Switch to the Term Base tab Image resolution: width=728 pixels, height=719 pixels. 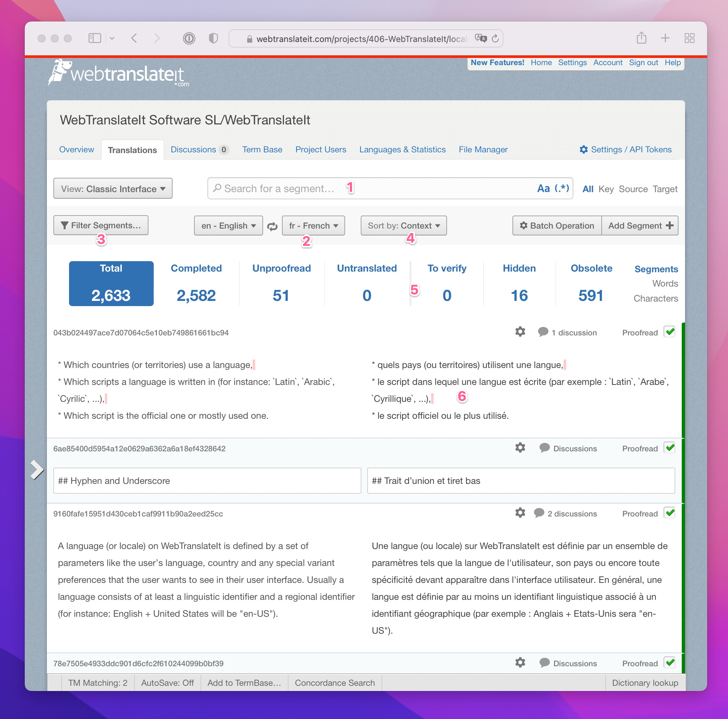click(262, 149)
